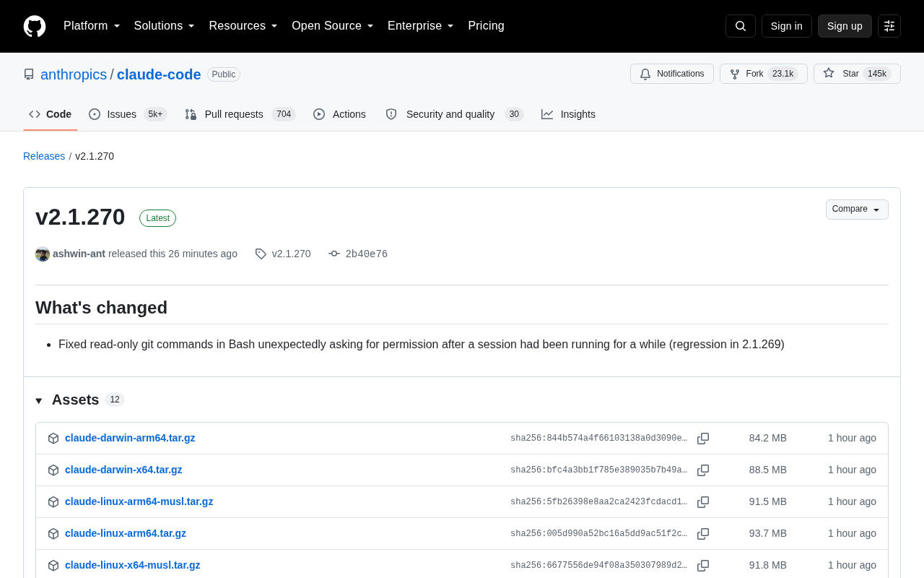924x578 pixels.
Task: Download claude-linux-arm64.tar.gz
Action: [x=126, y=533]
